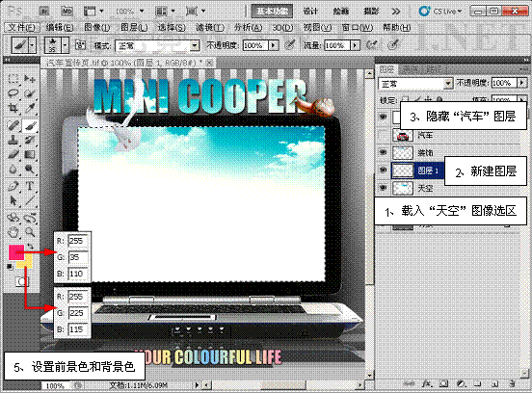This screenshot has width=532, height=393.
Task: Toggle tablet pressure for opacity
Action: point(290,44)
